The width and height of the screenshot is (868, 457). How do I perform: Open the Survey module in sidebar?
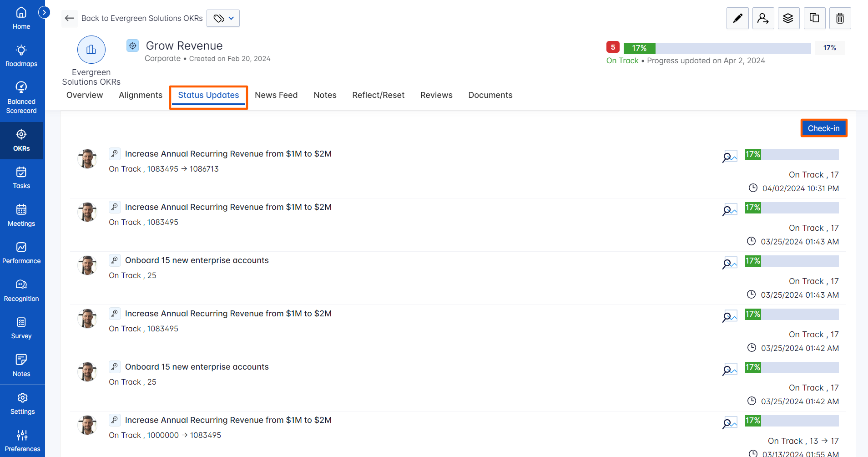click(x=21, y=328)
